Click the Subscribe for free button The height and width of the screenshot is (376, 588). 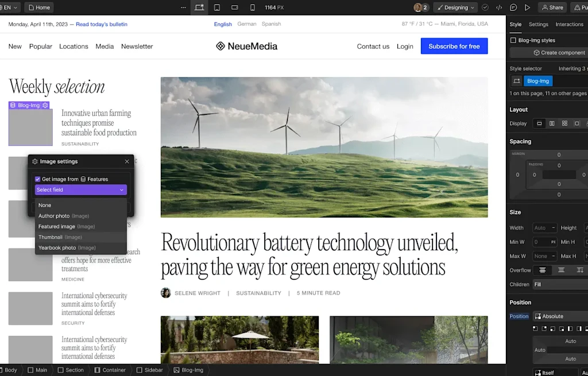point(454,46)
